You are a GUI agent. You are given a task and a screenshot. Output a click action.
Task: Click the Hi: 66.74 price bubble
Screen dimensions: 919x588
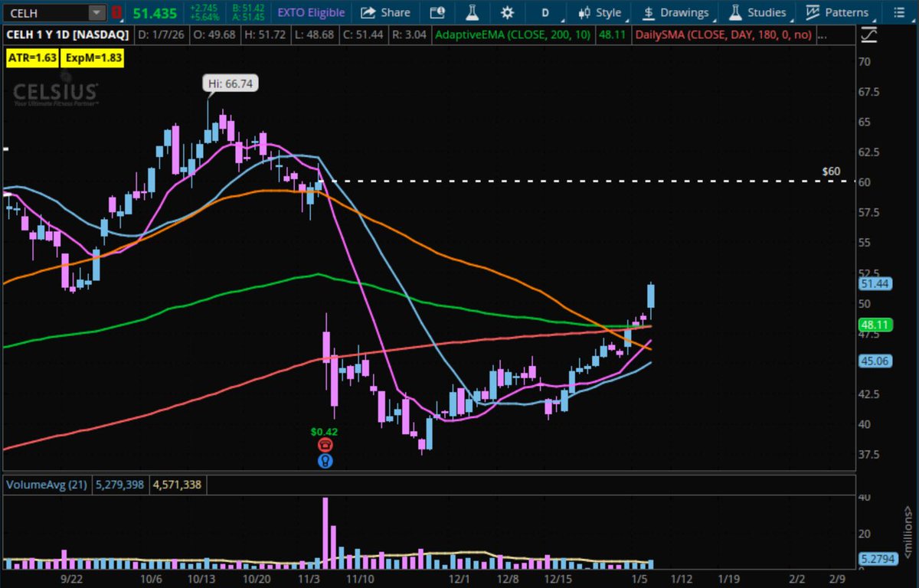coord(230,83)
